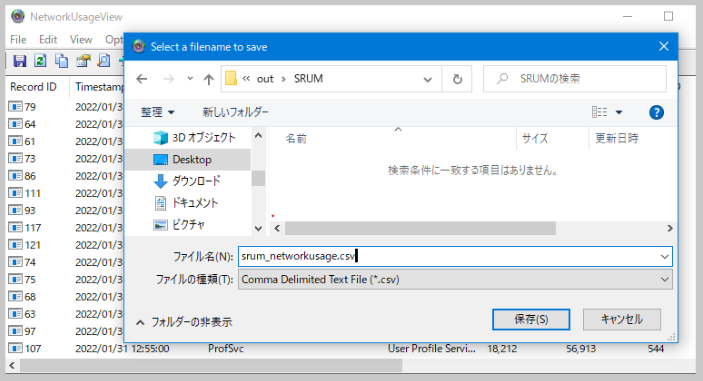The height and width of the screenshot is (381, 703).
Task: Close the save filename dialog
Action: (664, 46)
